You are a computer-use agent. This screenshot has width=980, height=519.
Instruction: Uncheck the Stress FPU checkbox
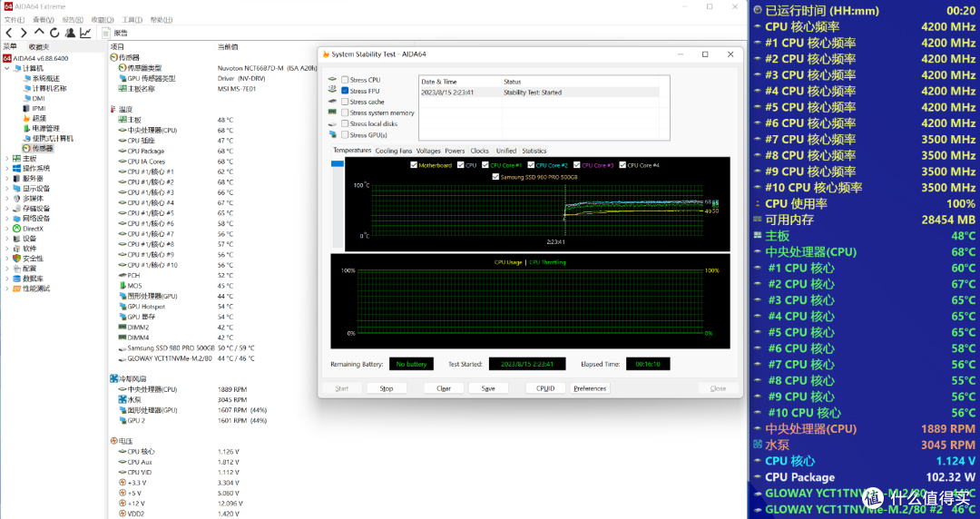click(x=345, y=91)
